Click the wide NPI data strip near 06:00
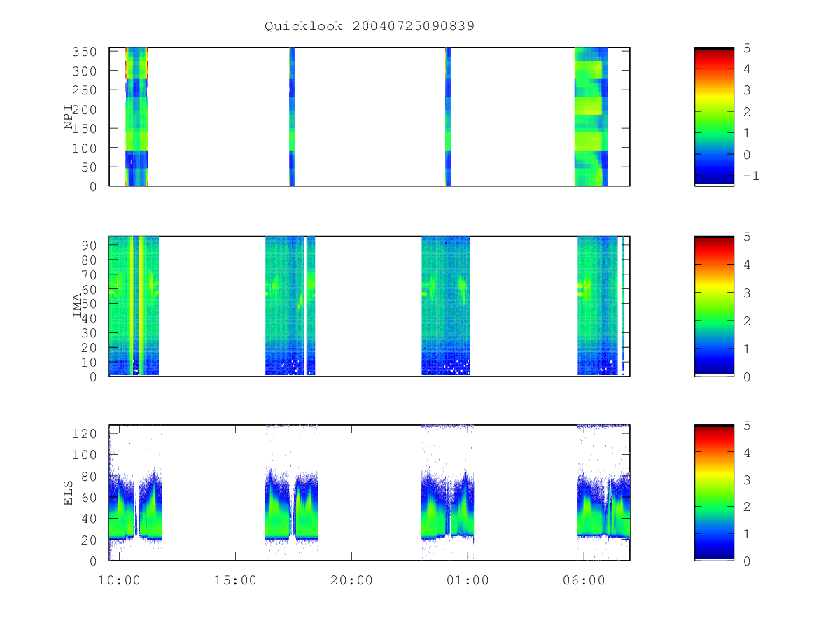The width and height of the screenshot is (840, 630). click(591, 117)
